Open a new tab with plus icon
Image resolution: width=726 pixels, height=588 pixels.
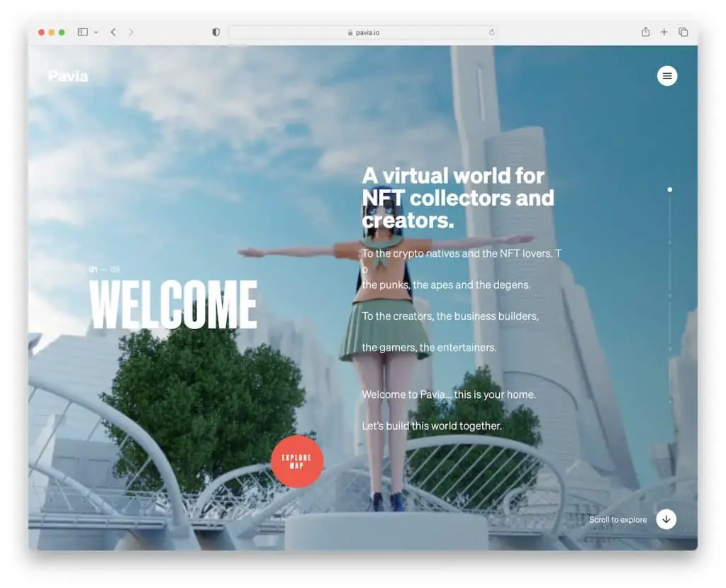[x=664, y=32]
